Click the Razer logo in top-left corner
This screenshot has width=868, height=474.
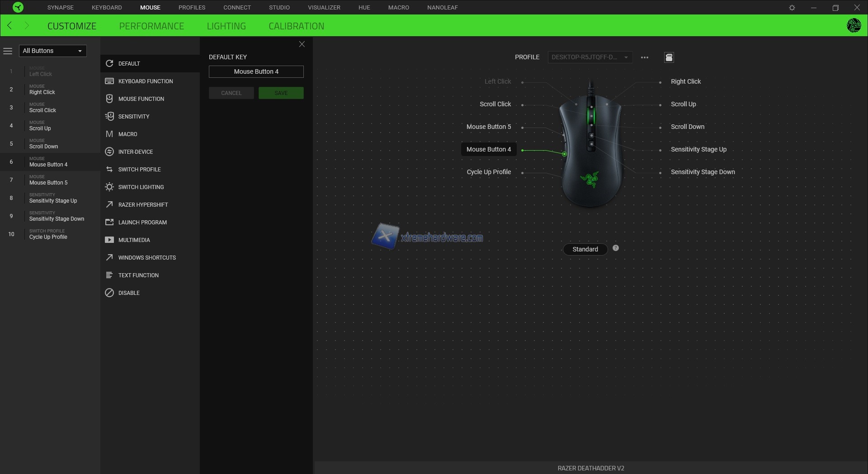coord(18,7)
